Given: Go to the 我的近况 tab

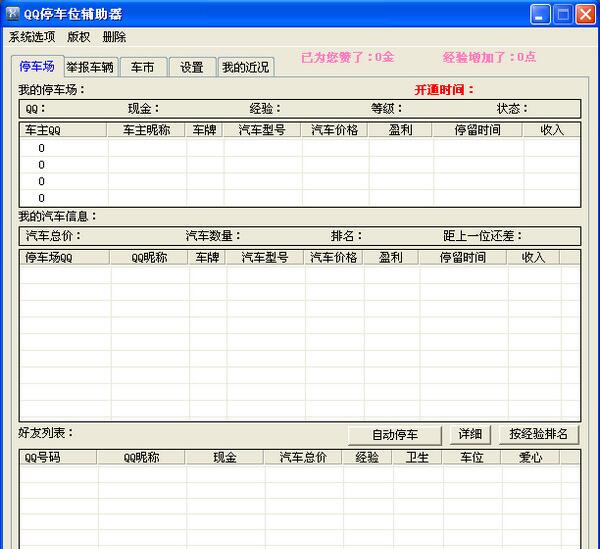Looking at the screenshot, I should tap(245, 67).
